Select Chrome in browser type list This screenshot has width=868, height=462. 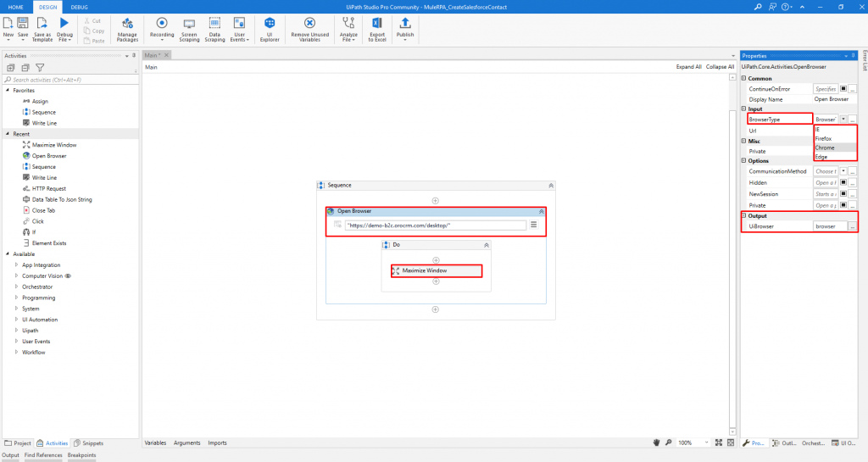click(835, 148)
